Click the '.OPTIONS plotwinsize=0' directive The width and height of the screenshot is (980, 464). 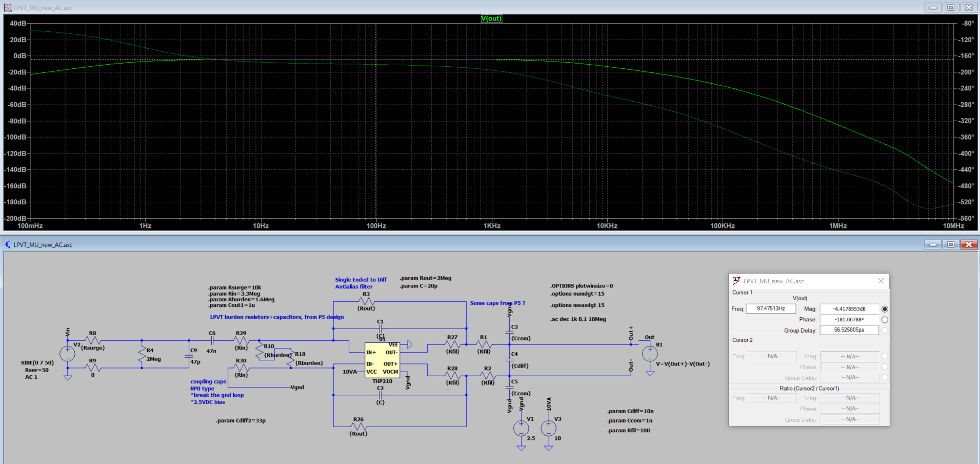(x=582, y=286)
